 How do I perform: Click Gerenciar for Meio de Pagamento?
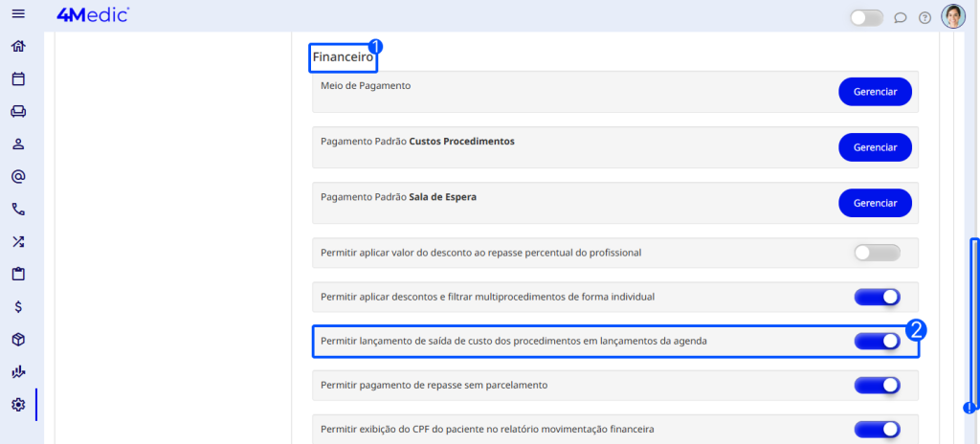[875, 92]
